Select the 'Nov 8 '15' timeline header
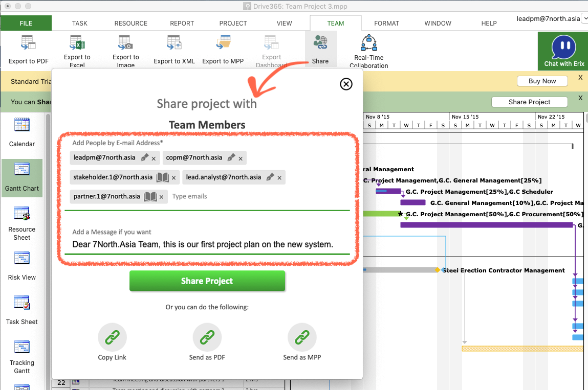This screenshot has width=588, height=390. (378, 117)
